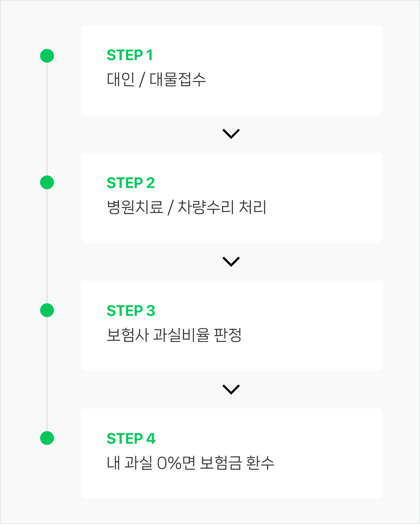The image size is (420, 524).
Task: Click the green dot beside STEP 1
Action: point(47,56)
